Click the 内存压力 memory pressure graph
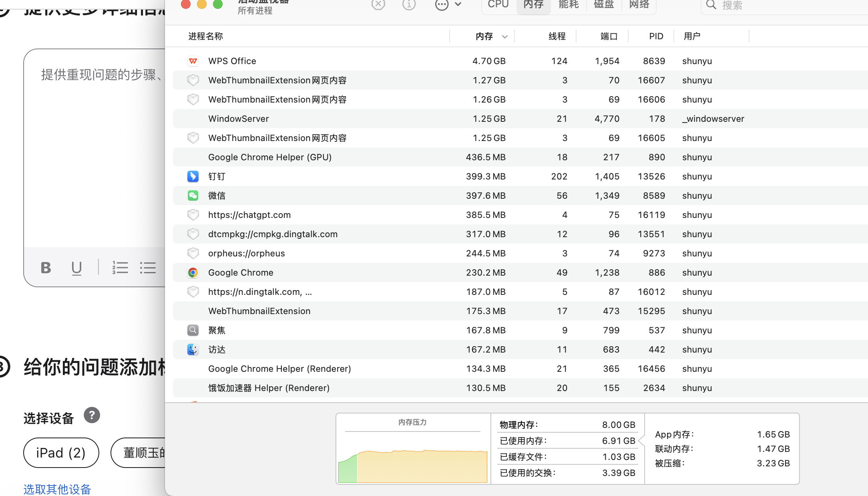Viewport: 868px width, 496px height. 413,457
